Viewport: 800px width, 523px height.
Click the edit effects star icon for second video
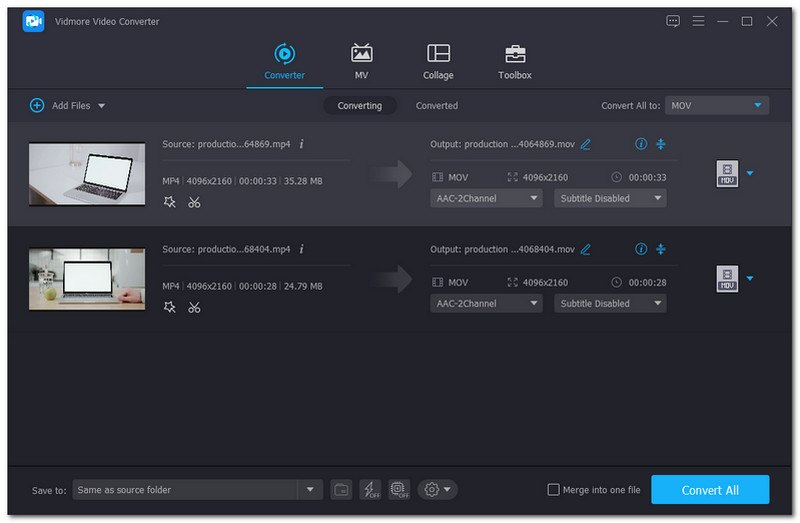pyautogui.click(x=169, y=307)
